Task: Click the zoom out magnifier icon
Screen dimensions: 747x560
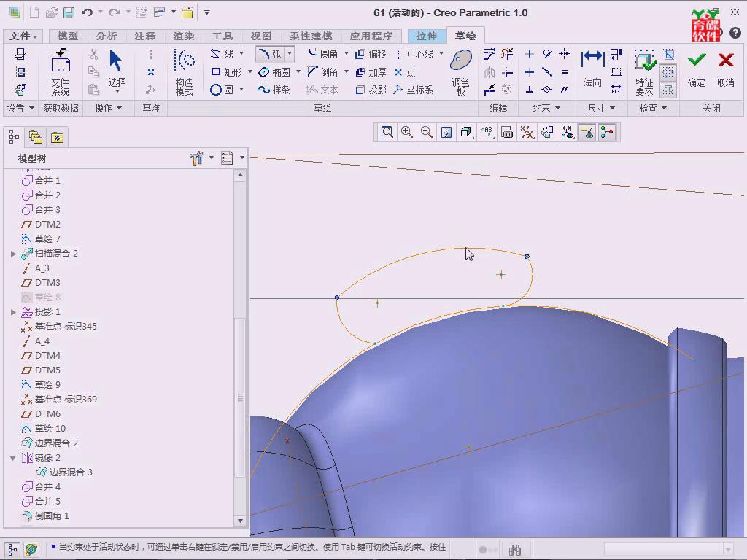Action: click(427, 132)
